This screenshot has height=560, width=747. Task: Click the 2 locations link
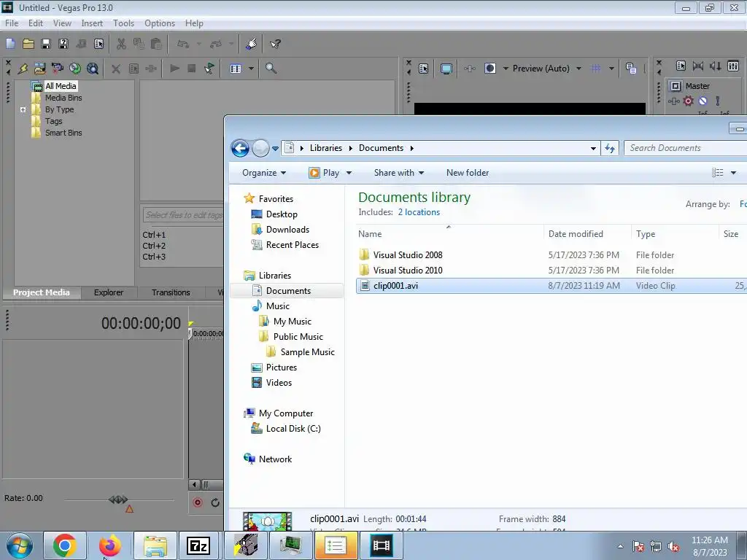(419, 212)
